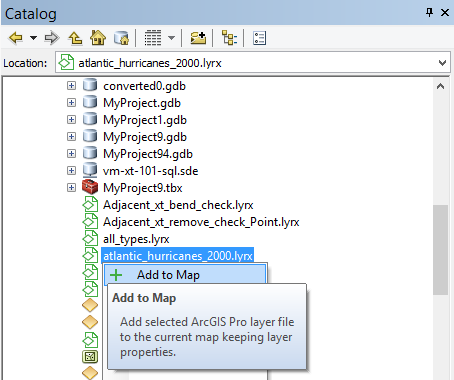Go back with the yellow left arrow
Image resolution: width=454 pixels, height=380 pixels.
coord(16,38)
